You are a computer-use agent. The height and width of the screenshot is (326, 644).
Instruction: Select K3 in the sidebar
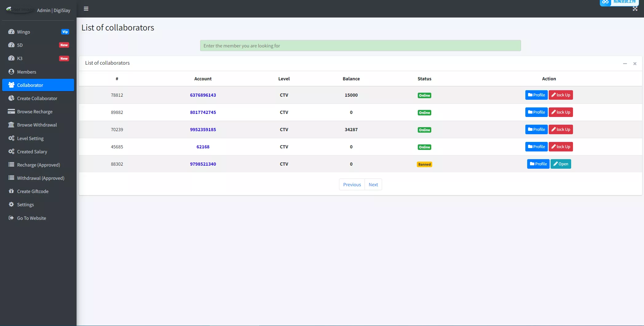[x=20, y=58]
